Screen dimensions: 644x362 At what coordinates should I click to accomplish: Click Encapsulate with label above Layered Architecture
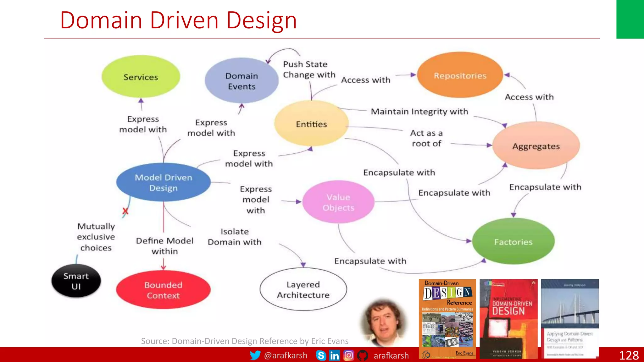[370, 261]
